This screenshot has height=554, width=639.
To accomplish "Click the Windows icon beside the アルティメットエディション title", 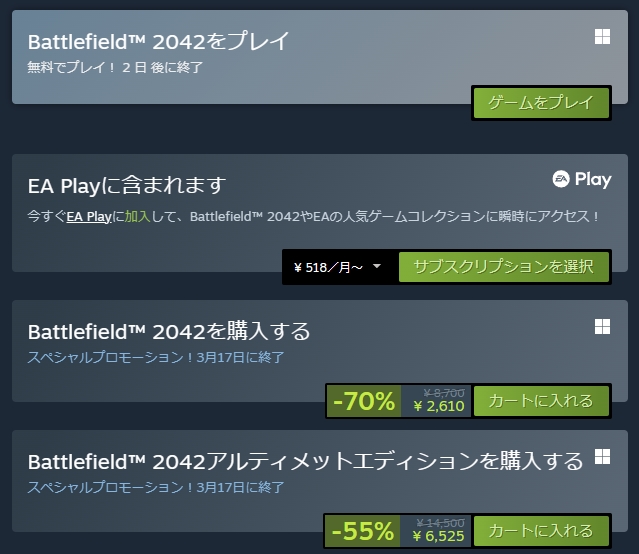I will point(602,456).
